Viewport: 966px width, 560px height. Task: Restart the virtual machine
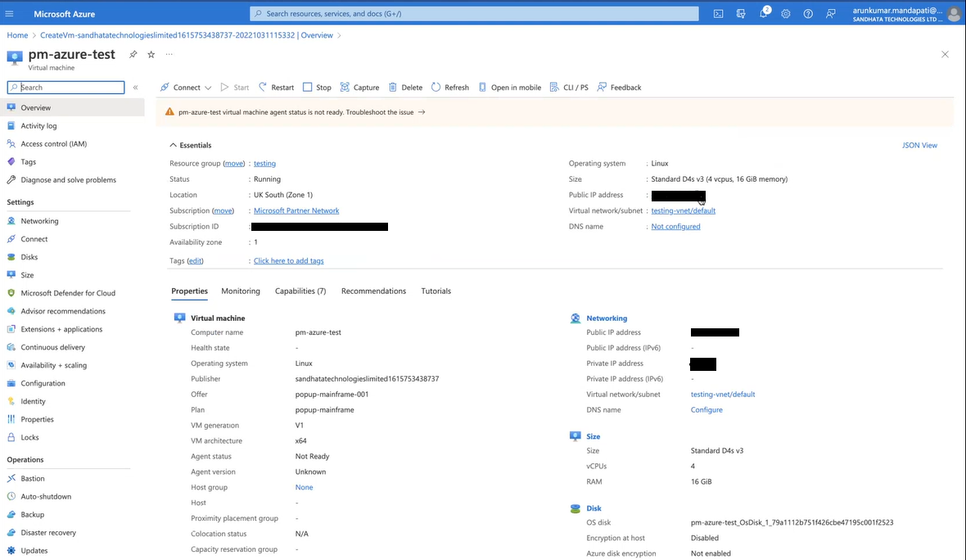point(276,88)
